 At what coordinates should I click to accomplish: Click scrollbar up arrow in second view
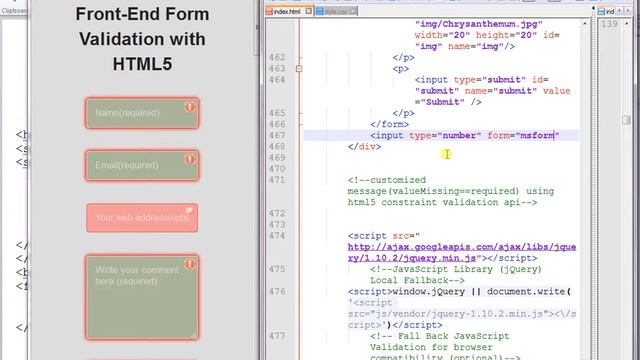[627, 24]
